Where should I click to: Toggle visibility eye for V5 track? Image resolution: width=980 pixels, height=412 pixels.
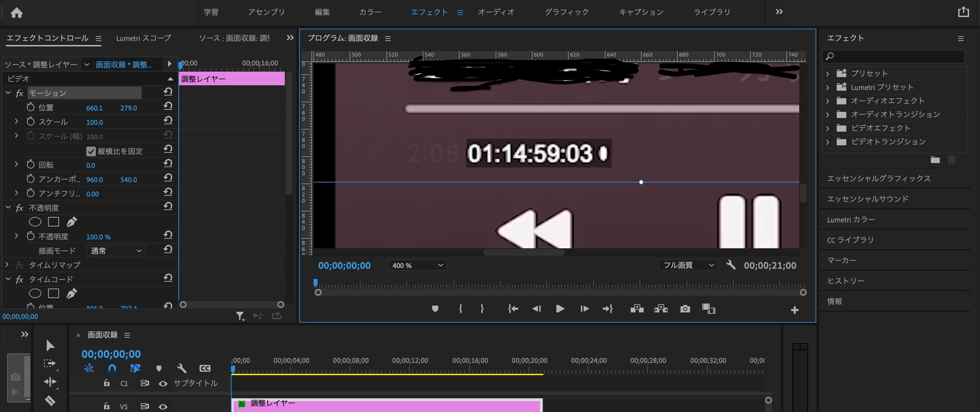click(163, 406)
